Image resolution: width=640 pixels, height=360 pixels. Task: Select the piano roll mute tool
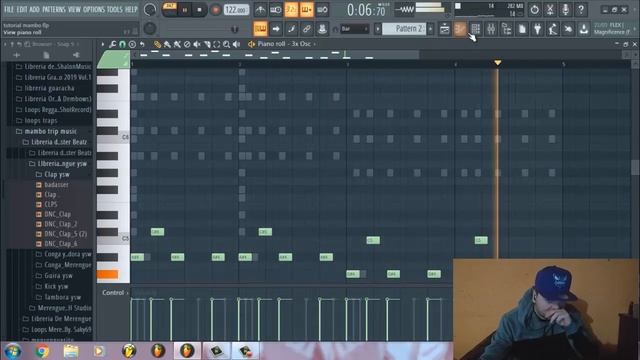click(x=197, y=44)
